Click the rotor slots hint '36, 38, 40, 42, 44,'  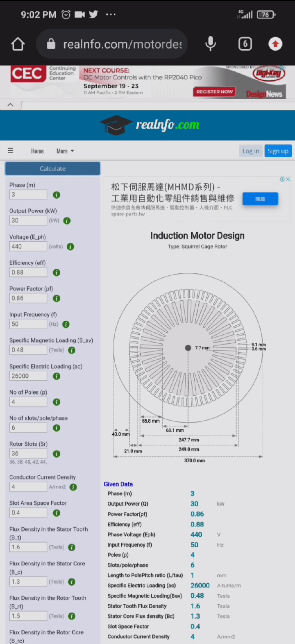click(x=28, y=462)
